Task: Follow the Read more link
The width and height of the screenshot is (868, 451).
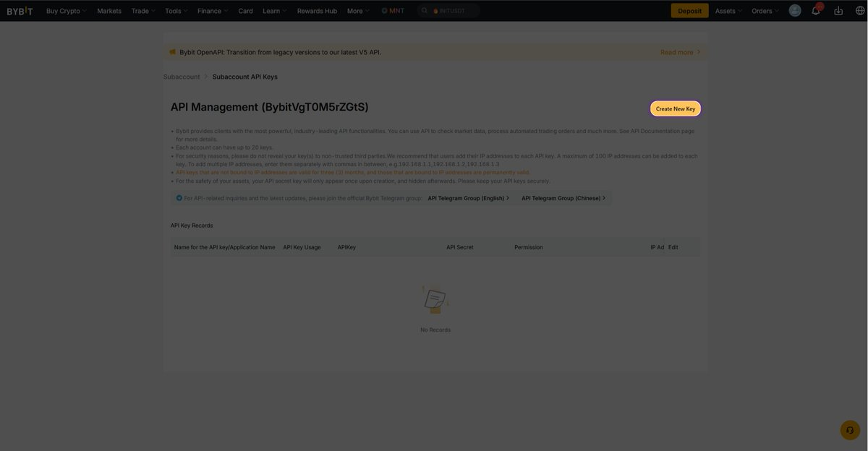Action: (x=680, y=52)
